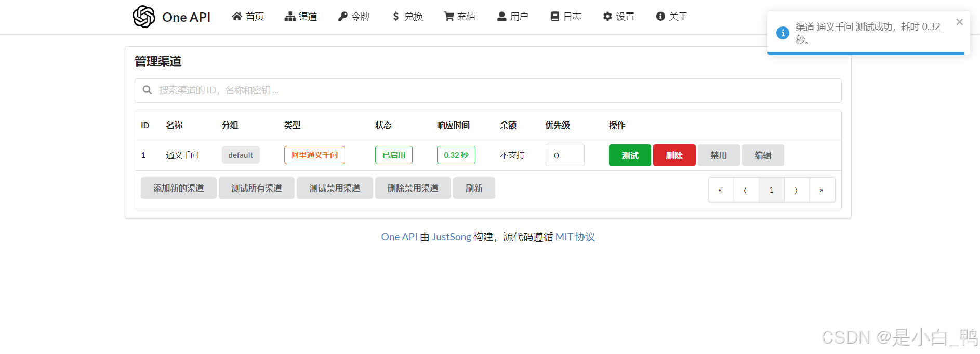The width and height of the screenshot is (980, 354).
Task: Open the 充值 top-up page
Action: click(x=460, y=17)
